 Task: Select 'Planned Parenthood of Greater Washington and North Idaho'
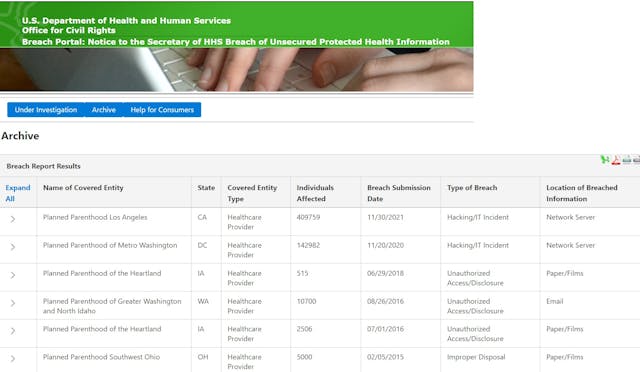(x=112, y=306)
